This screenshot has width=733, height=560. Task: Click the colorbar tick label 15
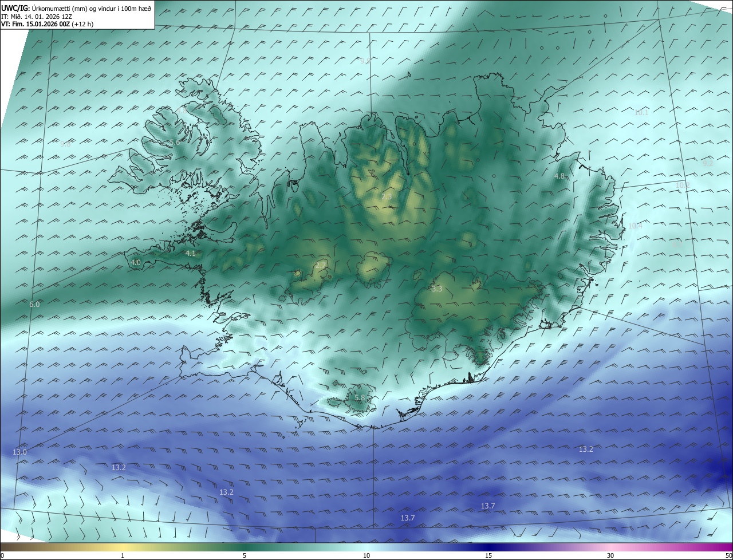488,555
